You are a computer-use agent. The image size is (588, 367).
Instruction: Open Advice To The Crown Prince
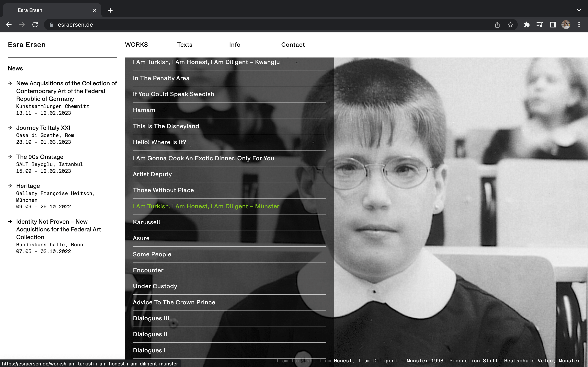pyautogui.click(x=174, y=302)
